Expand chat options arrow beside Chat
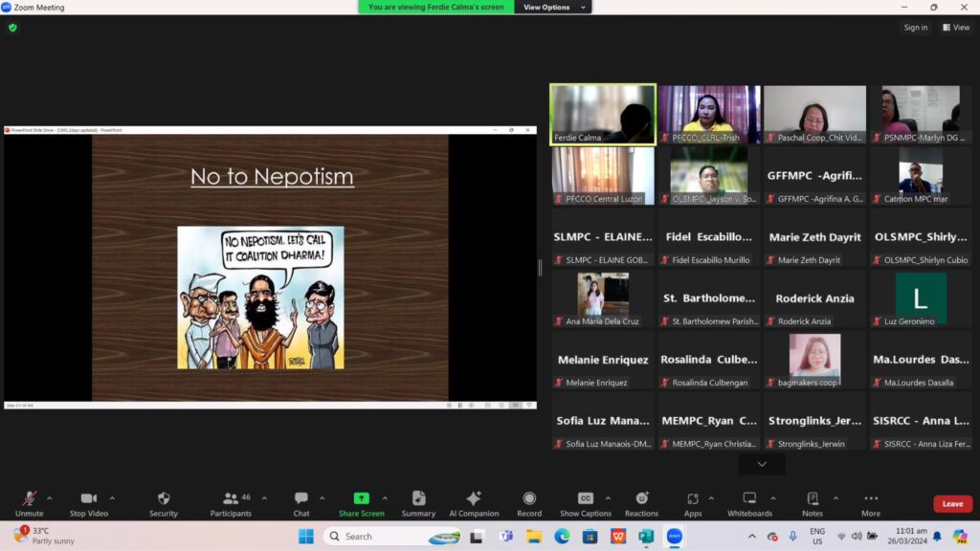 [323, 498]
